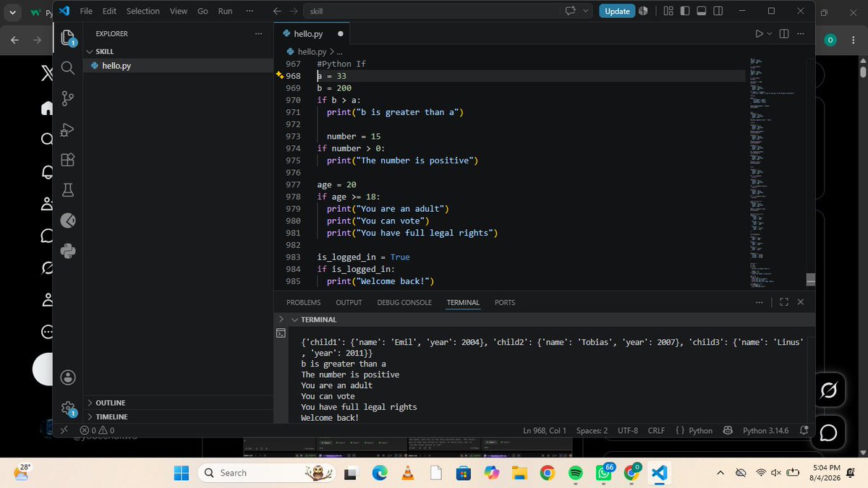The image size is (868, 488).
Task: Open the Go menu
Action: coord(203,11)
